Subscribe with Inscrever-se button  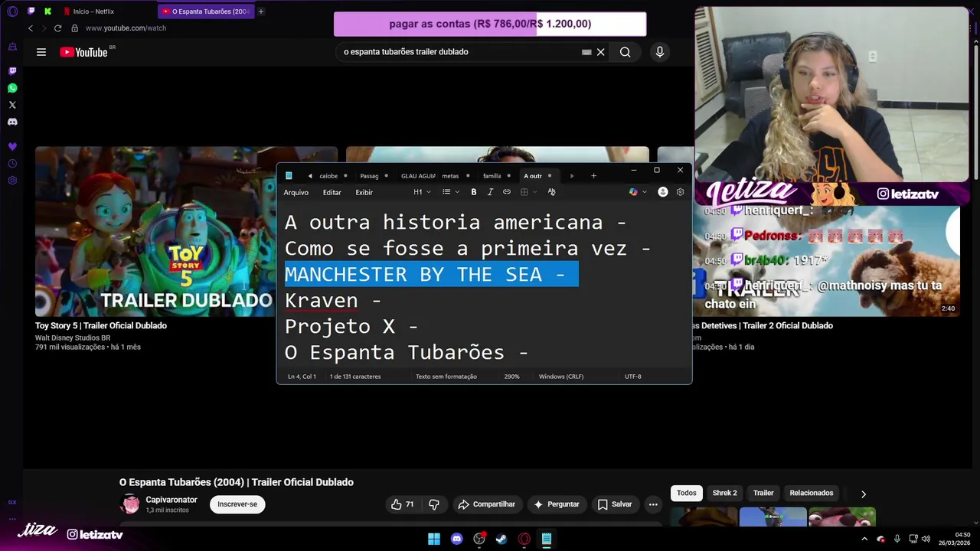[237, 504]
